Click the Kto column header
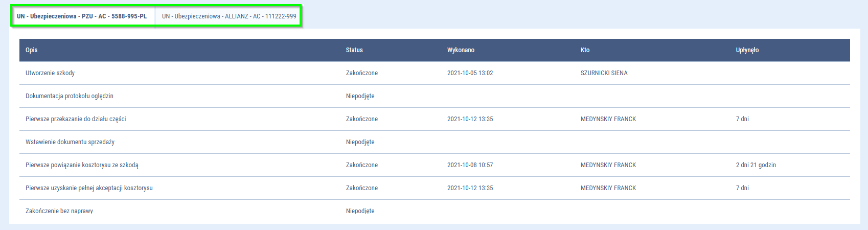The width and height of the screenshot is (868, 230). point(585,50)
